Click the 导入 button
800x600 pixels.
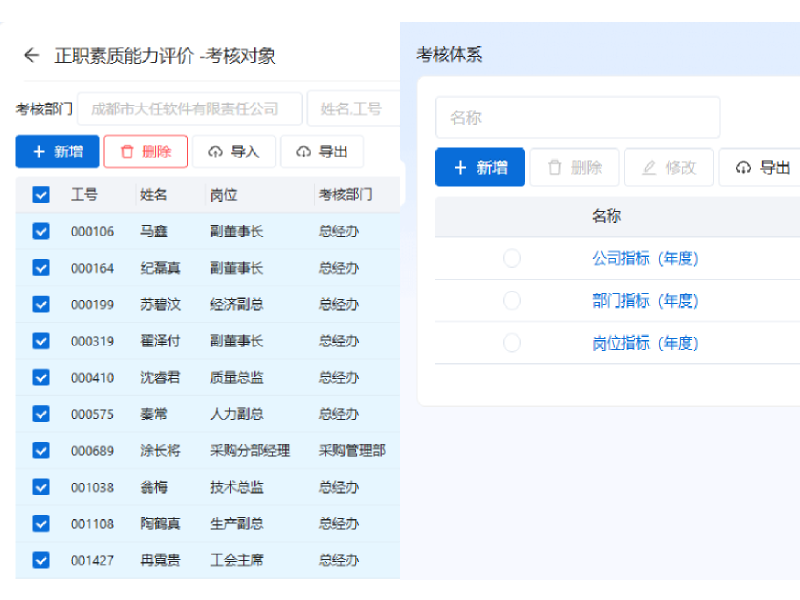click(234, 152)
